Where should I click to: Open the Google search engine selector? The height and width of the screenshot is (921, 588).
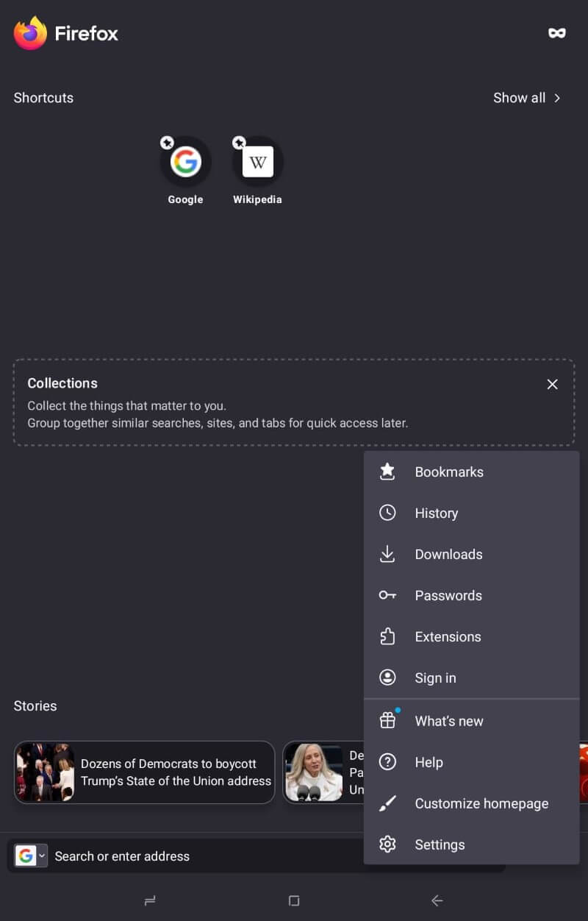coord(29,856)
